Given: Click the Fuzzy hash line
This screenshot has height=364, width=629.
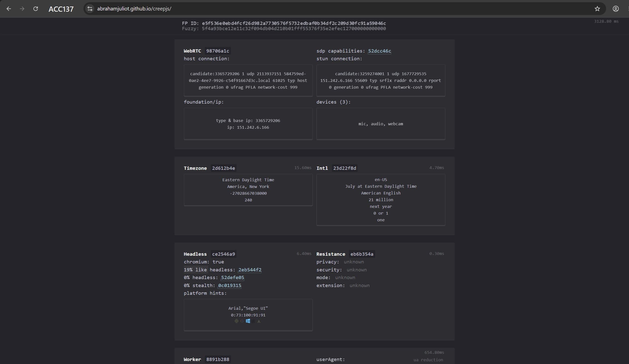Looking at the screenshot, I should (284, 28).
